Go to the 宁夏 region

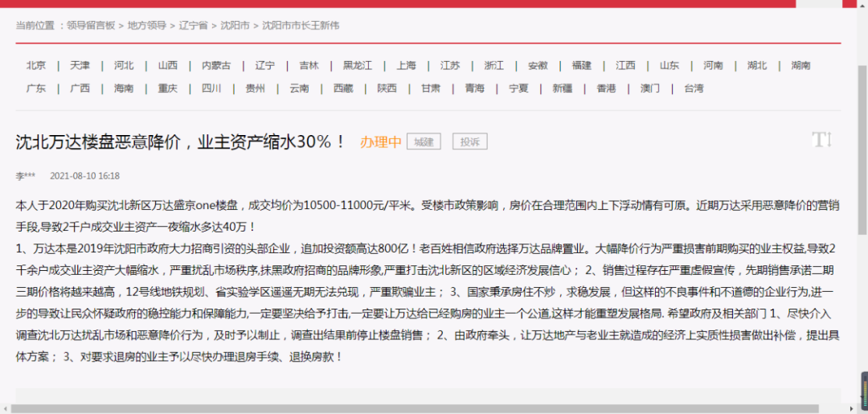tap(518, 88)
